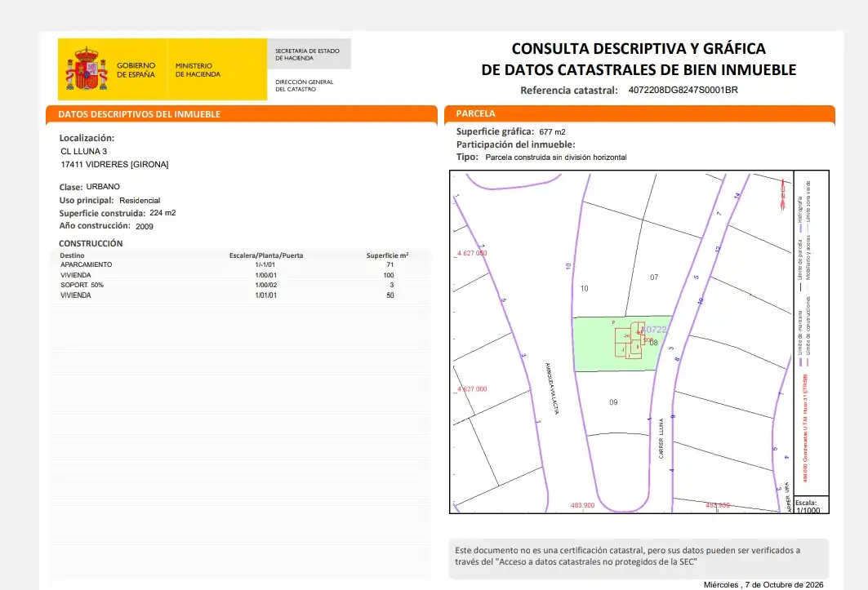Click the '1/01/01' cell

coord(265,295)
